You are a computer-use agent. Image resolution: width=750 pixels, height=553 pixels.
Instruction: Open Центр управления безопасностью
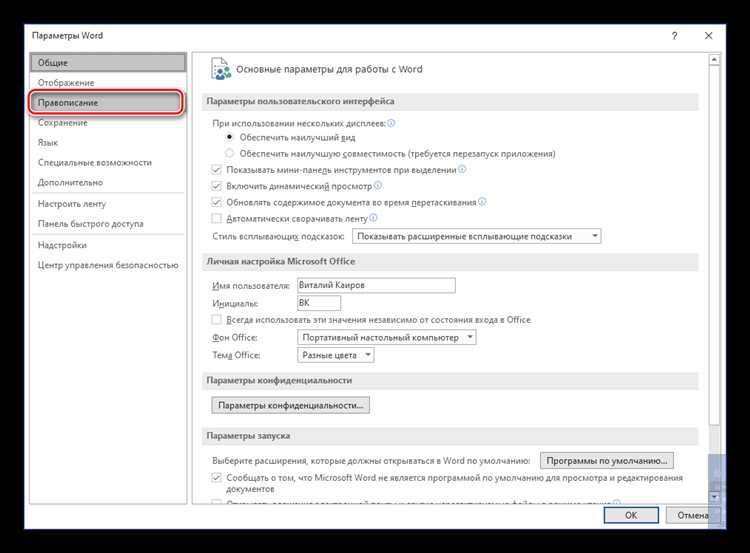pyautogui.click(x=108, y=265)
